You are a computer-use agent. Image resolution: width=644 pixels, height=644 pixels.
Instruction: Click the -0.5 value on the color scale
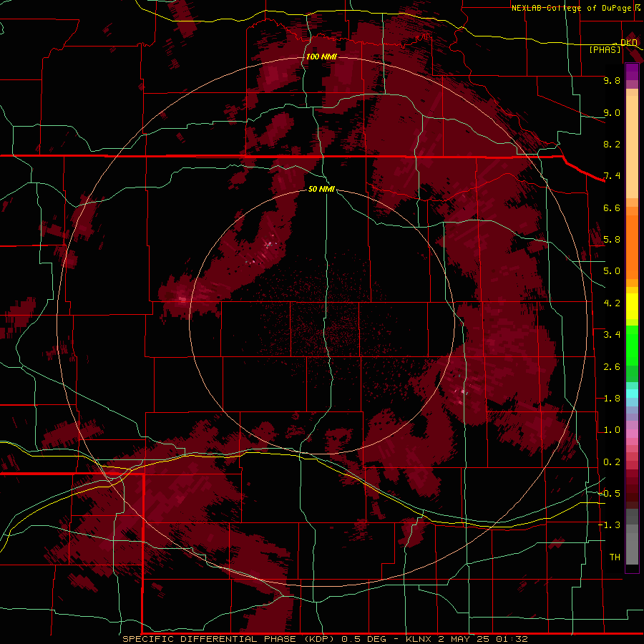pyautogui.click(x=609, y=494)
